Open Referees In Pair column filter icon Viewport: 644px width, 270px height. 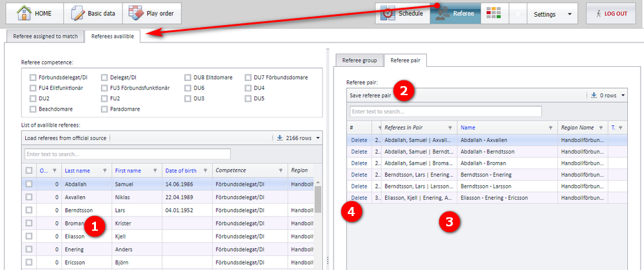pyautogui.click(x=450, y=127)
